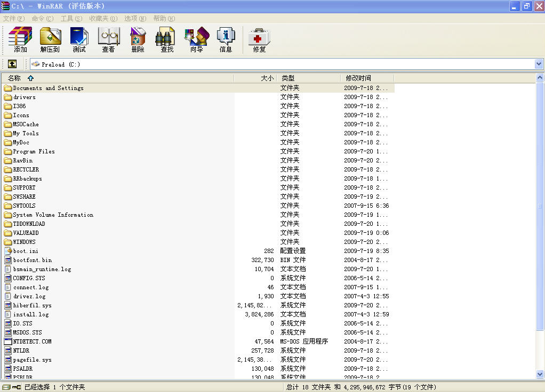545x392 pixels.
Task: Open the 文件 (File) menu
Action: coord(14,19)
